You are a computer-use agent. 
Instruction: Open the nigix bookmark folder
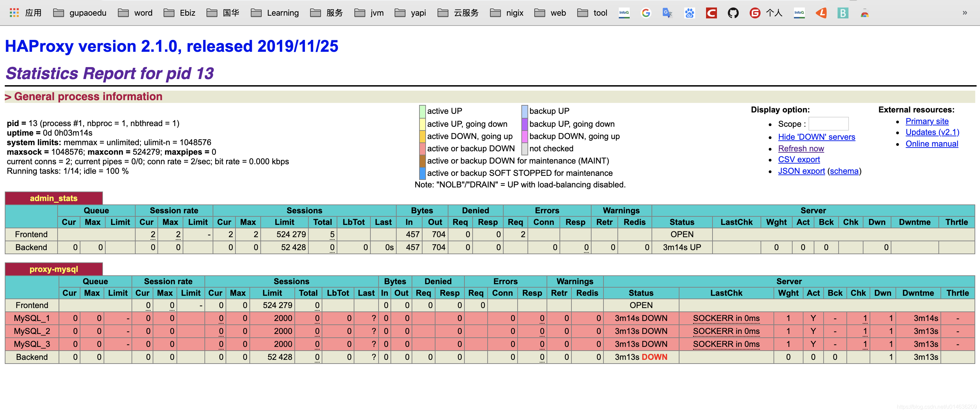pos(506,13)
